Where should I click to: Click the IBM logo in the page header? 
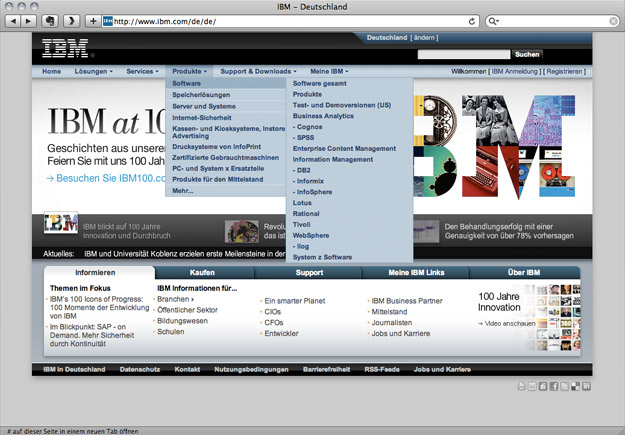click(65, 48)
